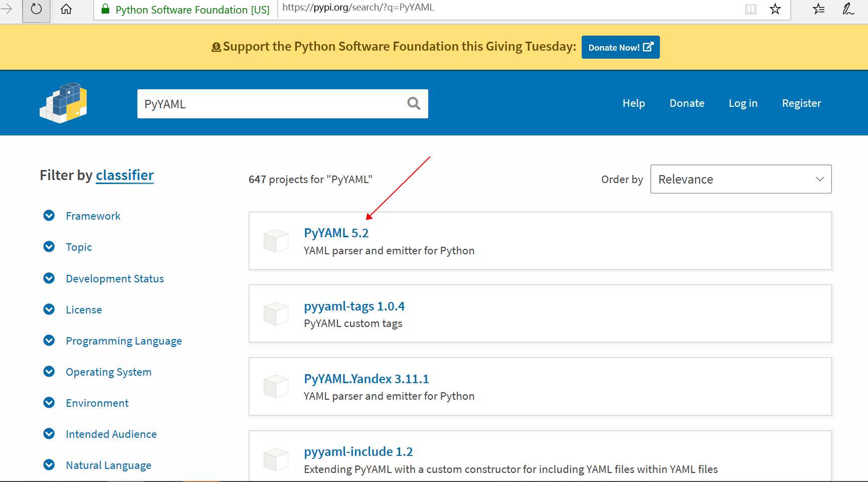
Task: Open the PyYAML.Yandex 3.11.1 project
Action: [x=366, y=379]
